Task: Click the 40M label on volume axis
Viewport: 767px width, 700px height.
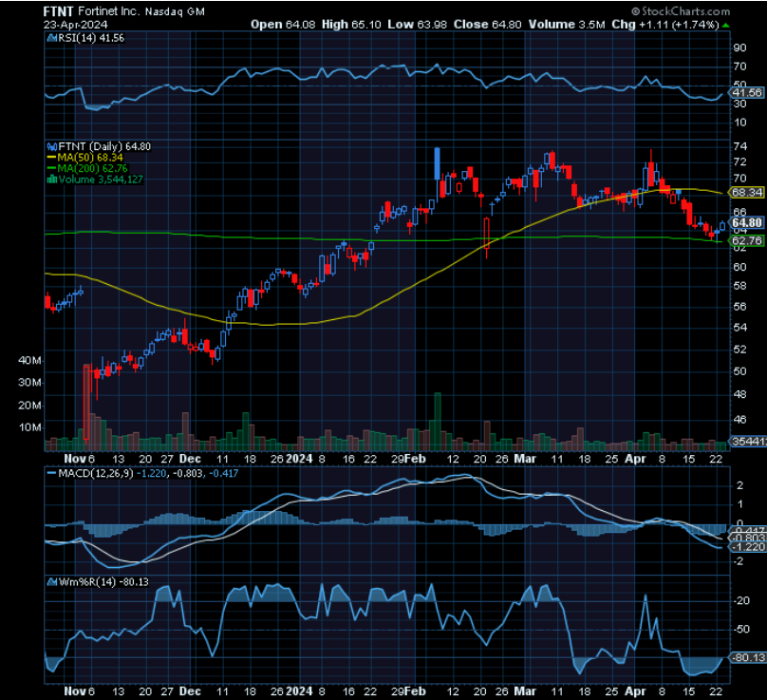Action: click(29, 361)
